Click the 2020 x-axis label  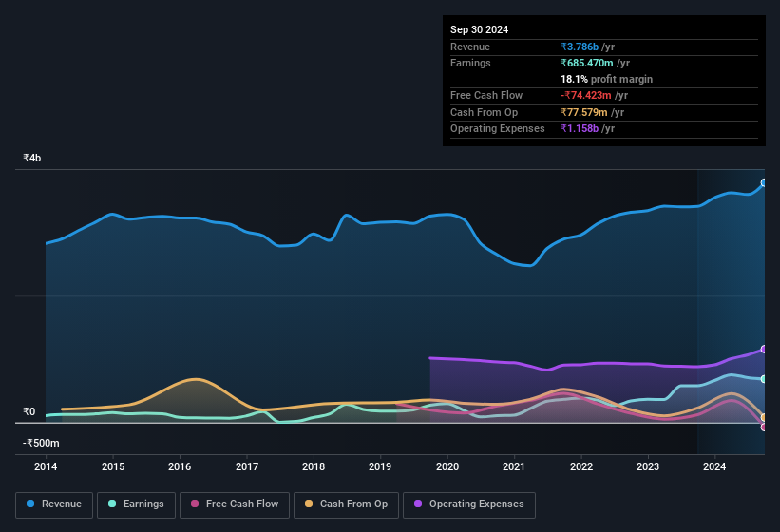447,466
